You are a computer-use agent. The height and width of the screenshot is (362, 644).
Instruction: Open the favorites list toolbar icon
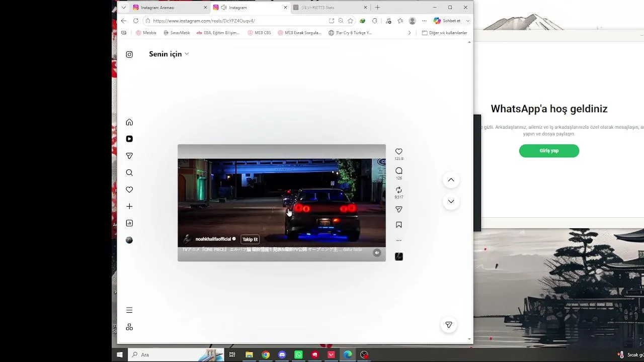[400, 21]
